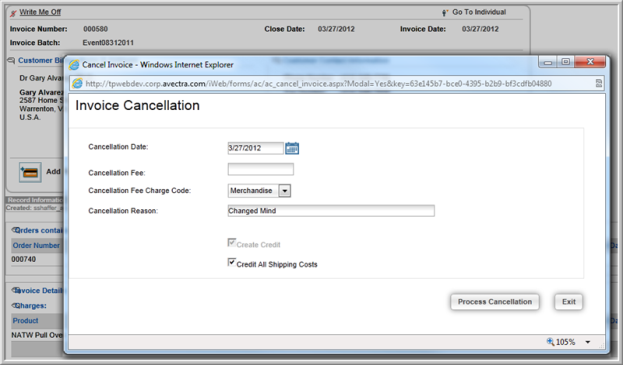The image size is (623, 365).
Task: Click the Cancellation Reason text field
Action: point(331,211)
